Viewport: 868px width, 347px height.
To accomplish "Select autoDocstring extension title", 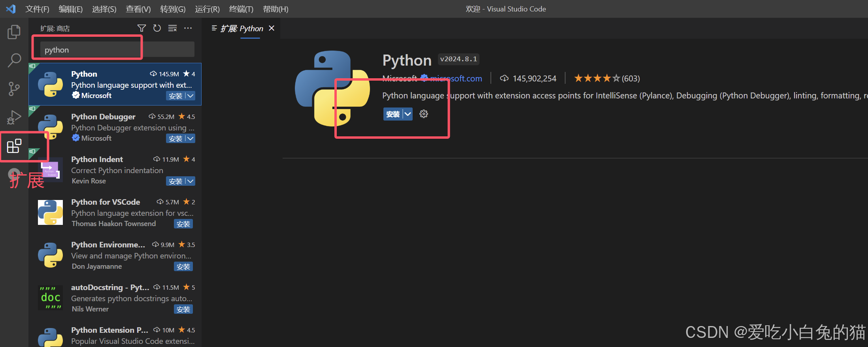I will [x=110, y=287].
